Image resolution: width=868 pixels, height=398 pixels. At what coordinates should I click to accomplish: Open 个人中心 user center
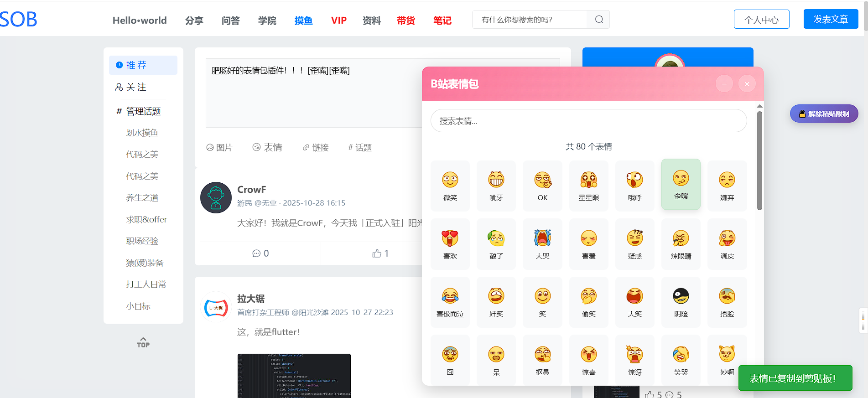(761, 20)
